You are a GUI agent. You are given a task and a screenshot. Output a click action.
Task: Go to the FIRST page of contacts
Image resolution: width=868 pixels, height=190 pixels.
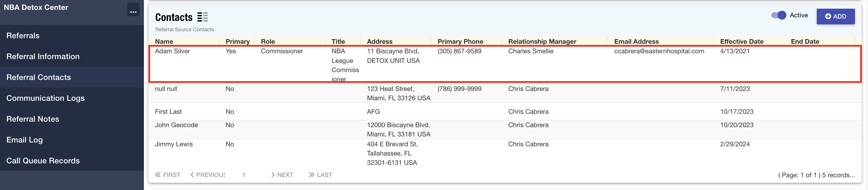[168, 175]
